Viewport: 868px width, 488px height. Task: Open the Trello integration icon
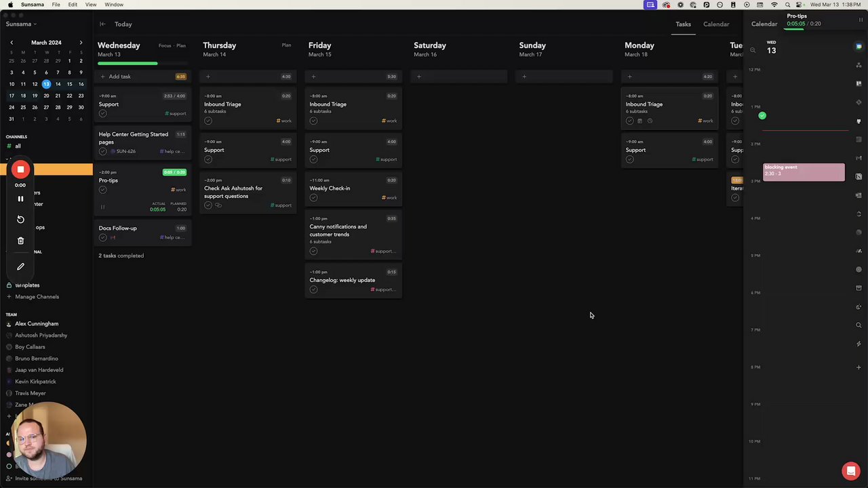tap(859, 83)
